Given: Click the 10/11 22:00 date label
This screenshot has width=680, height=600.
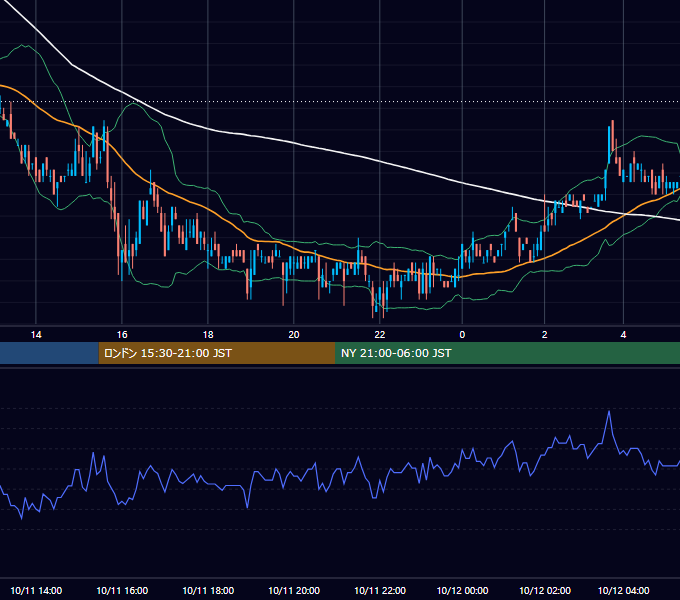Looking at the screenshot, I should point(379,590).
